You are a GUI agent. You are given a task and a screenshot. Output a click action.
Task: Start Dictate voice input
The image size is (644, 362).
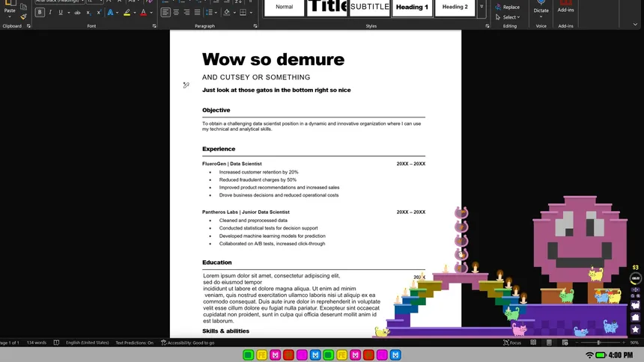(x=541, y=9)
